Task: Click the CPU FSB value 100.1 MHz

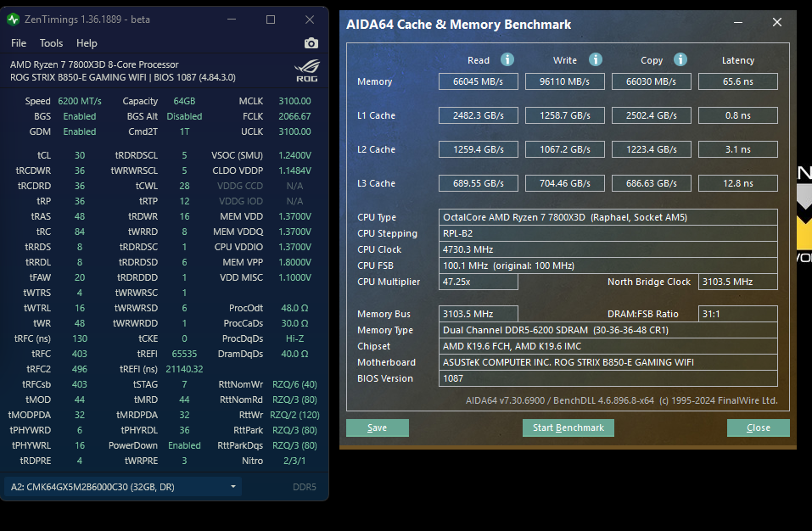Action: tap(608, 265)
